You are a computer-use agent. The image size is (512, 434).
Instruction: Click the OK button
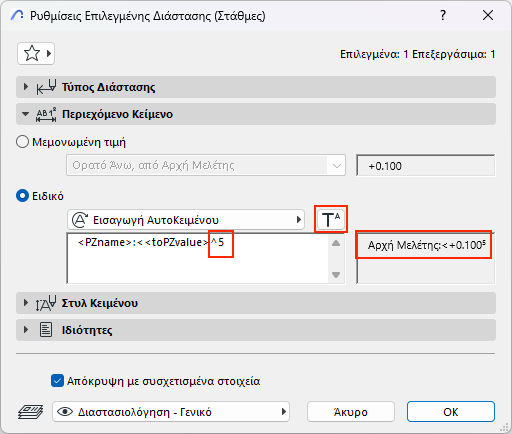451,412
